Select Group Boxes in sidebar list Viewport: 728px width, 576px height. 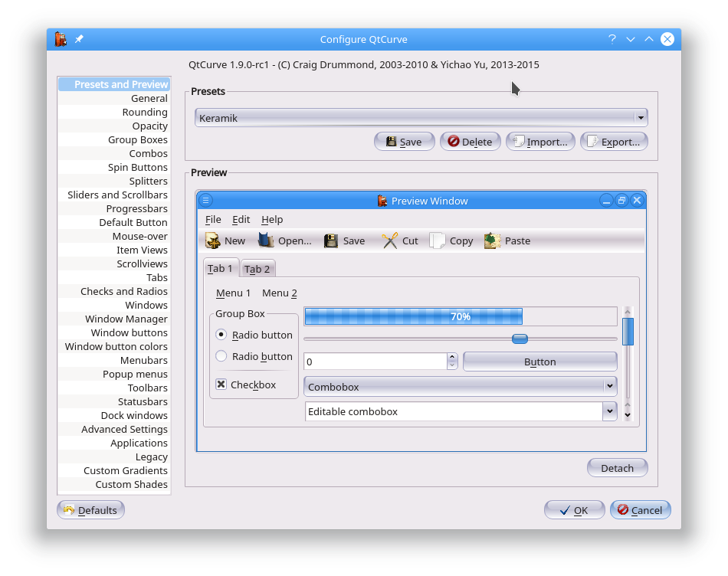tap(114, 139)
